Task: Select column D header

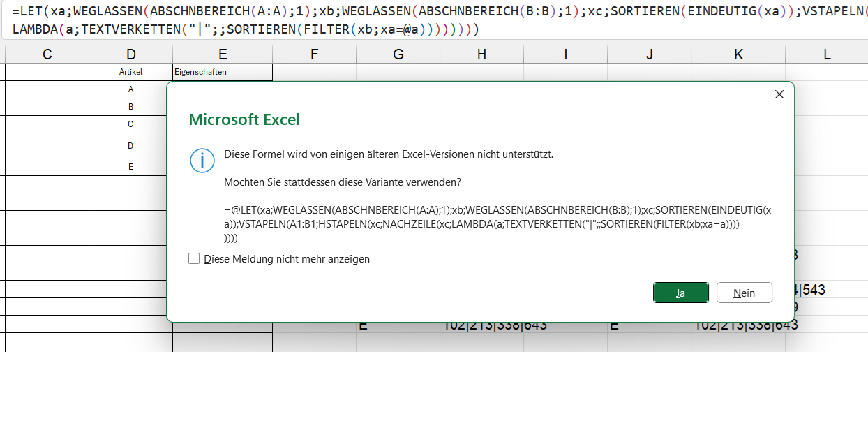Action: tap(130, 54)
